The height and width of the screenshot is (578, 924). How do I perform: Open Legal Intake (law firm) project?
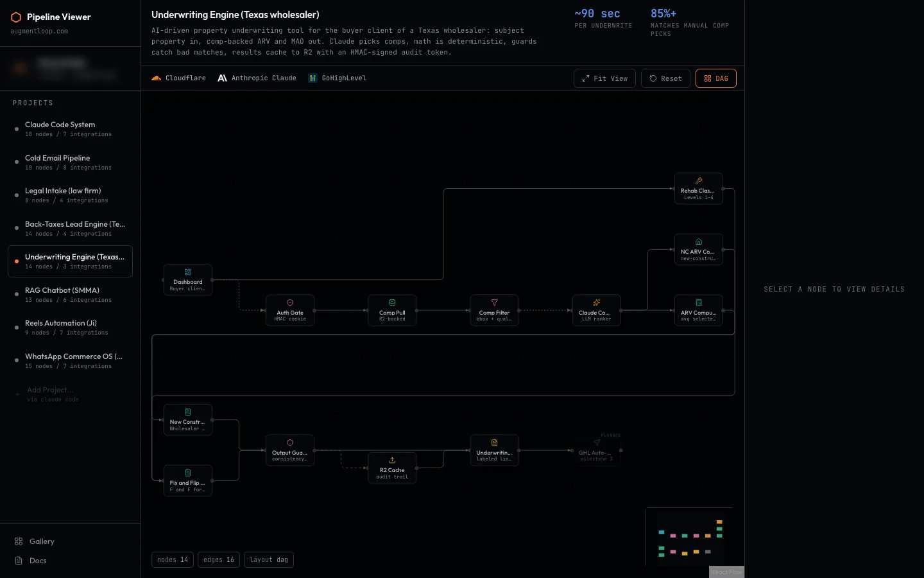[70, 195]
